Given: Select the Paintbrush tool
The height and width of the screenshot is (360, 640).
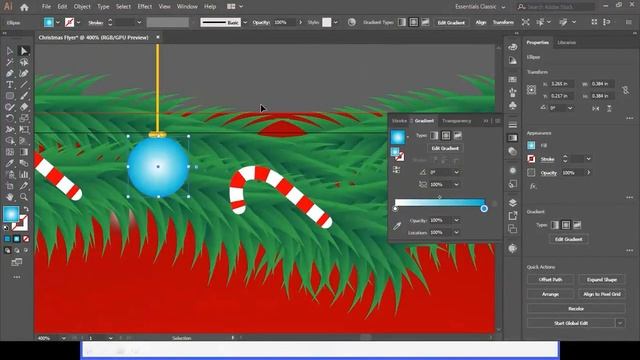Looking at the screenshot, I should point(24,96).
